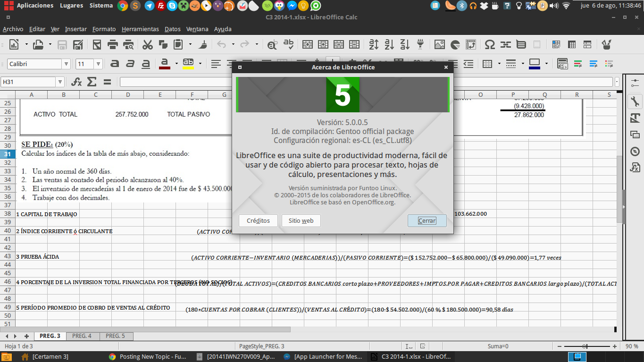Click the Open file folder icon

click(39, 45)
